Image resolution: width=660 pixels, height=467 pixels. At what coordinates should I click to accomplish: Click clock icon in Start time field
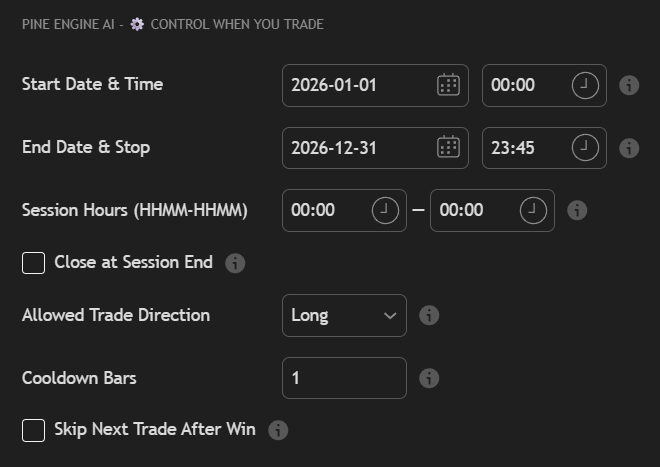(585, 85)
